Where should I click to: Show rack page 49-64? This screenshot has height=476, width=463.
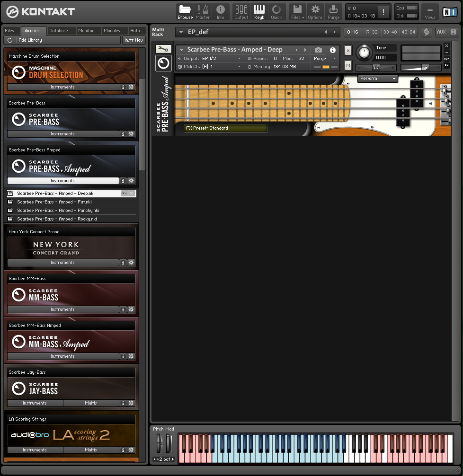(408, 32)
